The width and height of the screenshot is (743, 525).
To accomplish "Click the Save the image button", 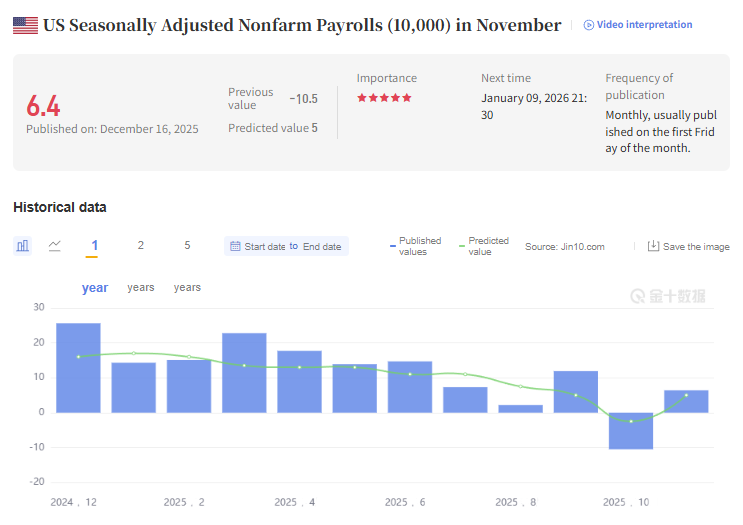I will (x=696, y=247).
